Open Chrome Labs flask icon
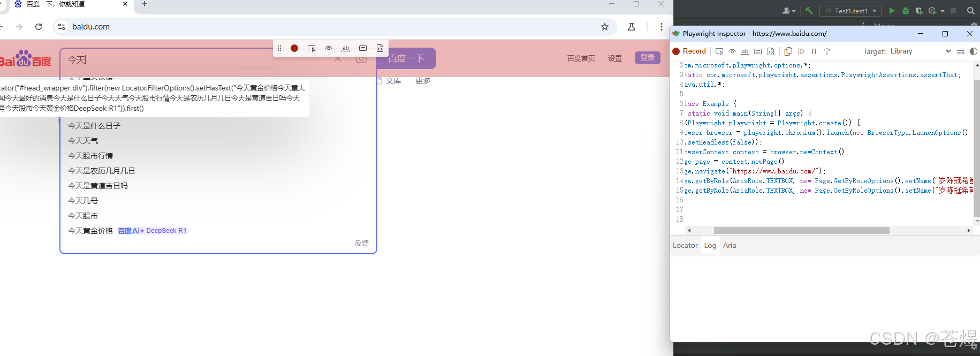 [x=632, y=27]
